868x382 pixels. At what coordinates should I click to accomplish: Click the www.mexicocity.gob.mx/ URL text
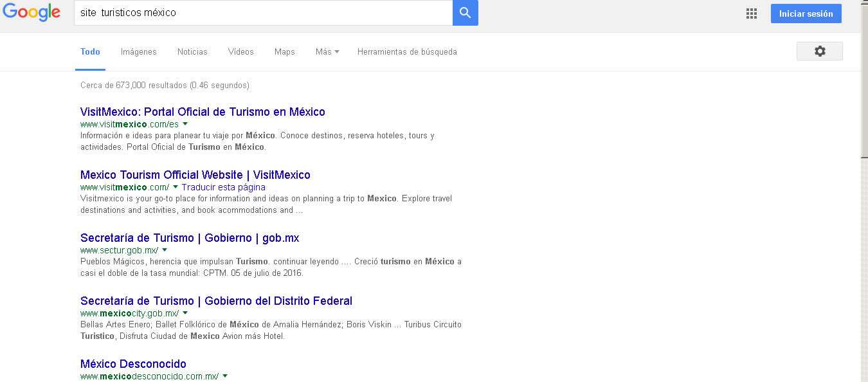[x=130, y=313]
